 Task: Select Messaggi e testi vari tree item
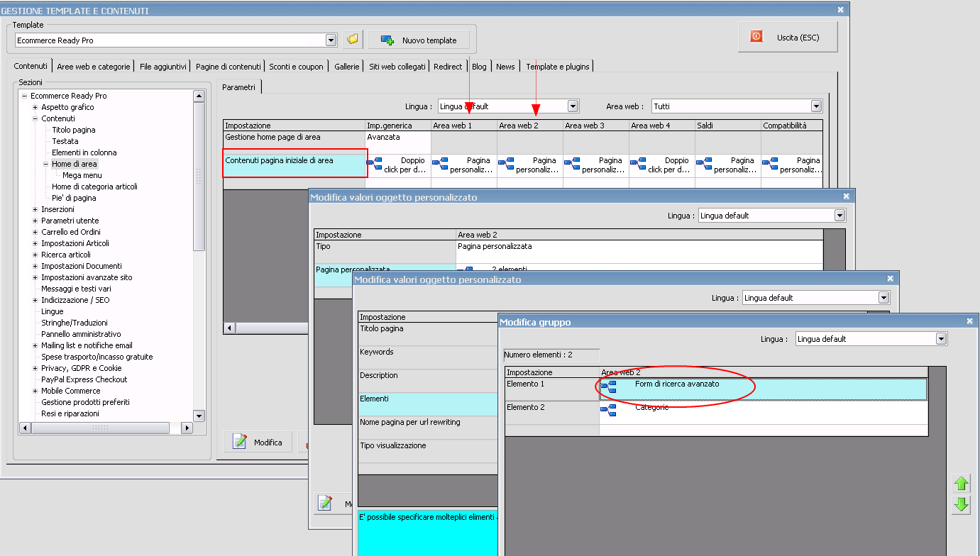(76, 289)
